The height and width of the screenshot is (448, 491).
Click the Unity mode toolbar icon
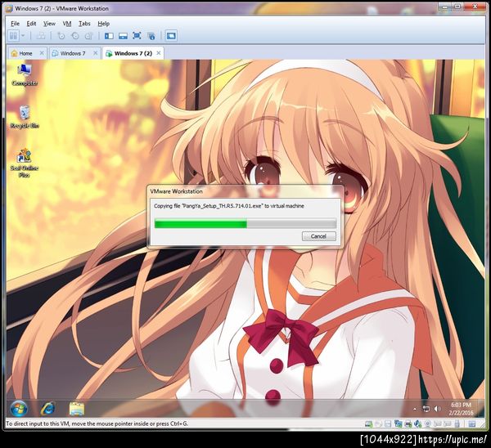[x=151, y=36]
